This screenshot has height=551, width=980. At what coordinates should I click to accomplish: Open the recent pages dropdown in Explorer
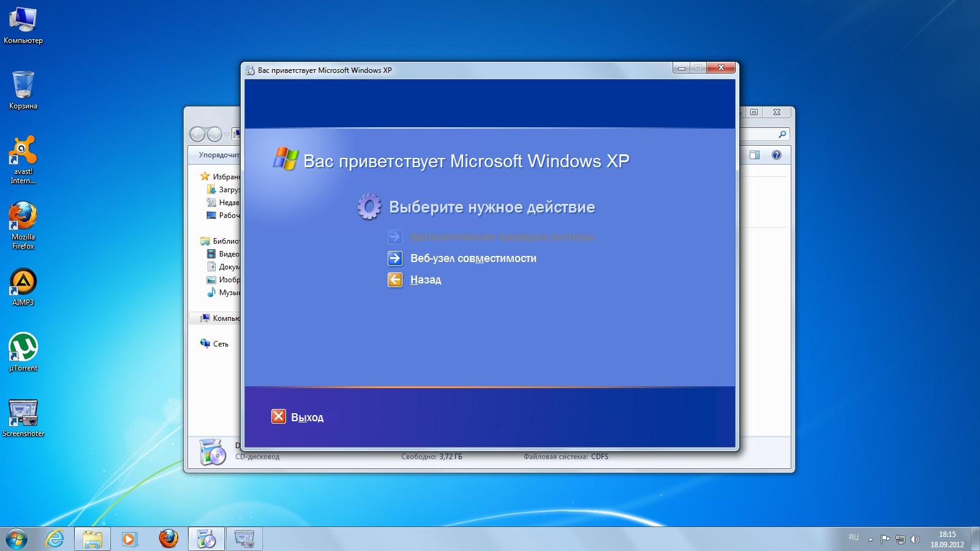tap(227, 135)
